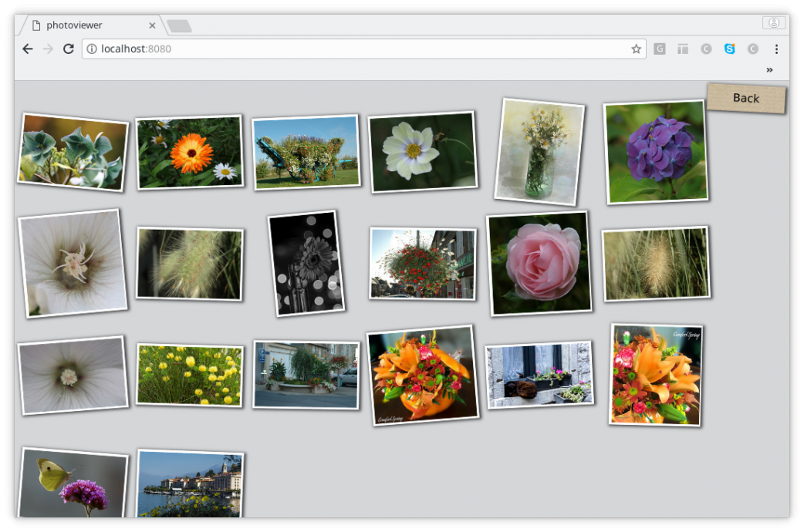This screenshot has width=804, height=532.
Task: Click the Skype extension icon
Action: click(729, 49)
